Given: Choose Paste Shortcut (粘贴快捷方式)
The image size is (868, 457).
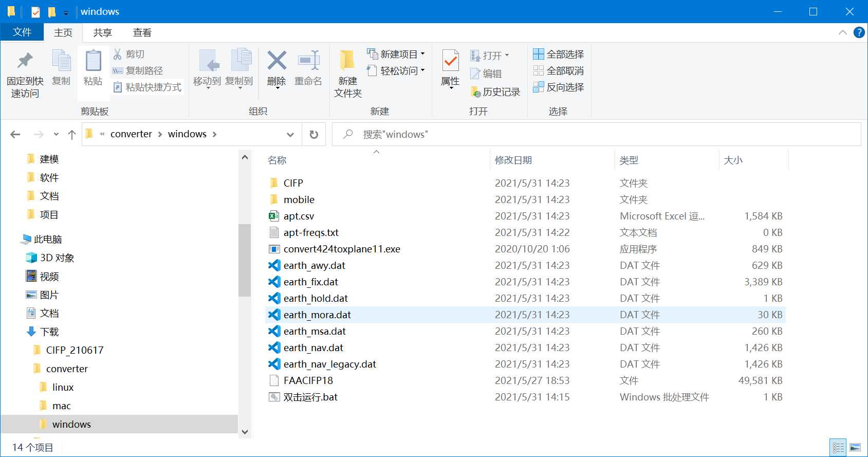Looking at the screenshot, I should click(147, 87).
